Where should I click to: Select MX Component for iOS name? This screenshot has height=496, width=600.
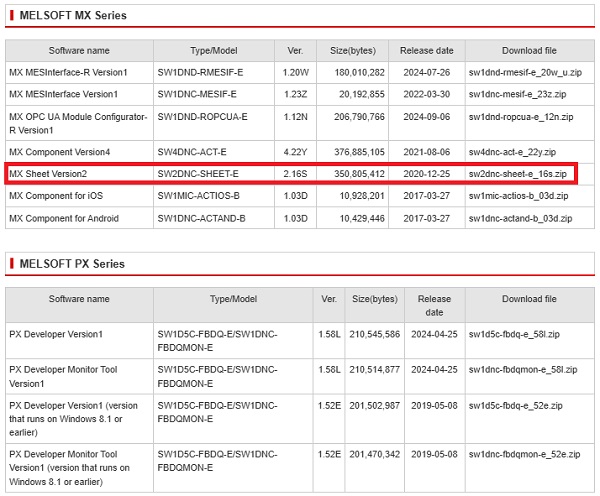56,196
